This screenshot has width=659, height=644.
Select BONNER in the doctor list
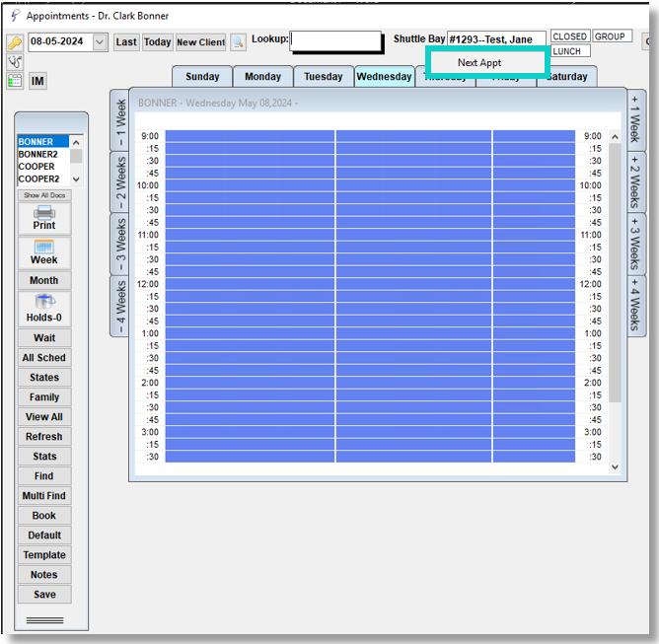(x=43, y=142)
